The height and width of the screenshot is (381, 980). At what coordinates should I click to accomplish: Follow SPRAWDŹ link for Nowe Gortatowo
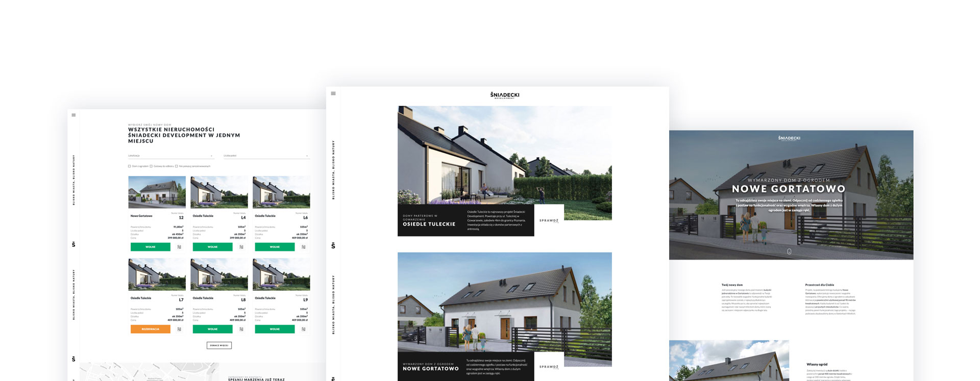pyautogui.click(x=549, y=367)
